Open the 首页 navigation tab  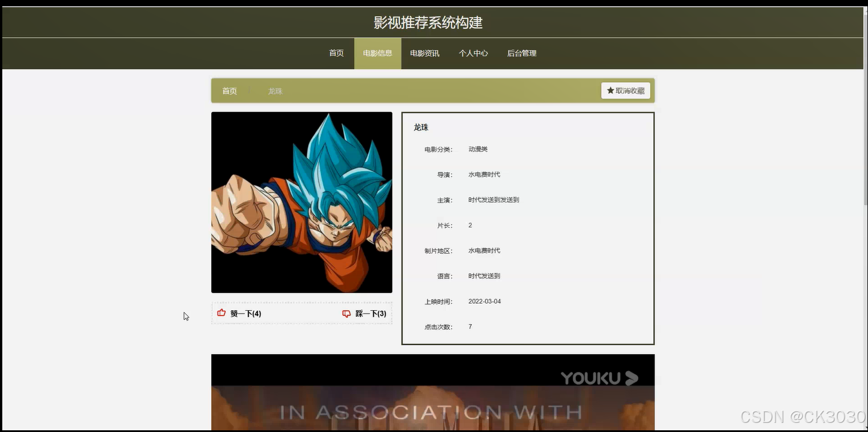[x=336, y=53]
